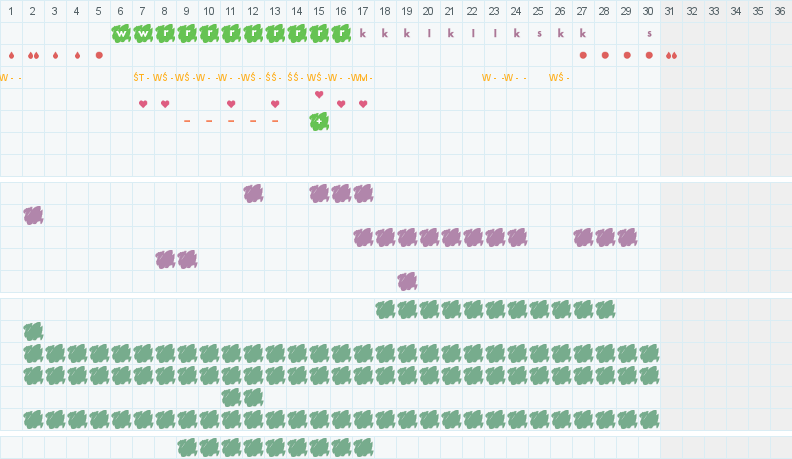Click the purple 's' letter on day 30
This screenshot has height=459, width=792.
click(x=649, y=33)
